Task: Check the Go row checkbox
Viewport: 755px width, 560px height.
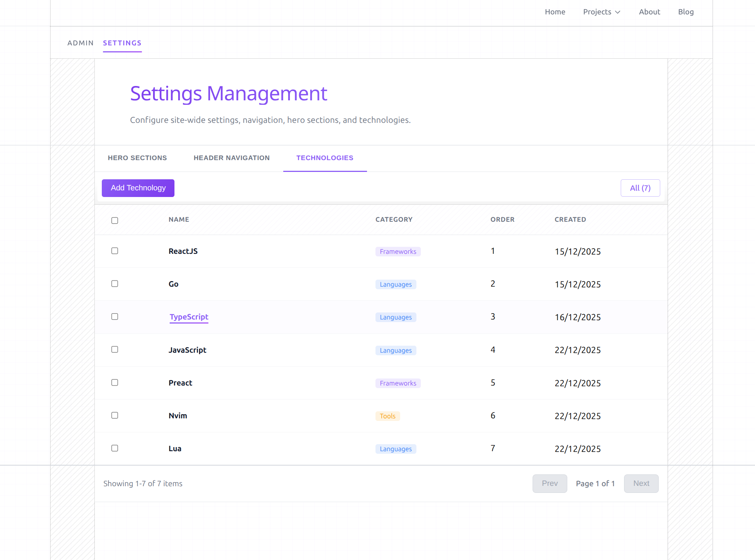Action: coord(114,283)
